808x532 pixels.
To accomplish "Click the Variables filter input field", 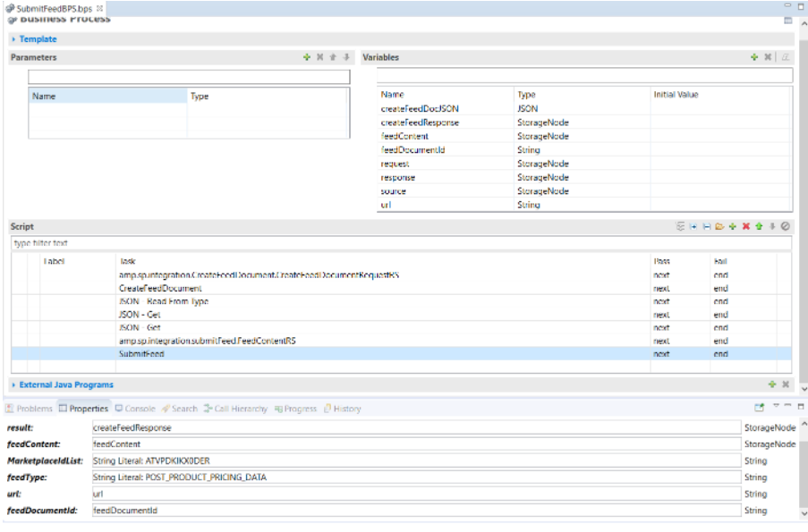I will point(584,76).
